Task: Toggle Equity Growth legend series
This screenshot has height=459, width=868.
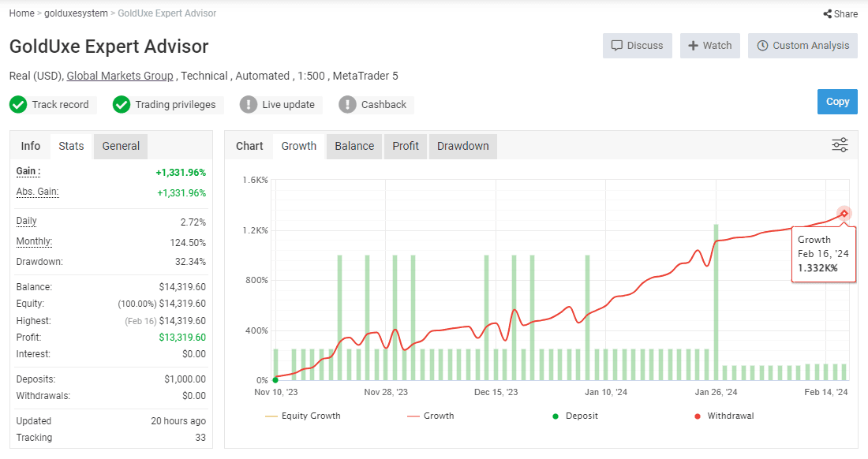Action: click(303, 416)
